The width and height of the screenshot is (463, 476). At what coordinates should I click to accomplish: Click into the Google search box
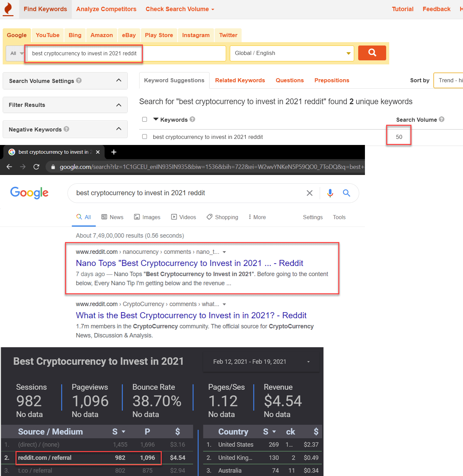(189, 193)
